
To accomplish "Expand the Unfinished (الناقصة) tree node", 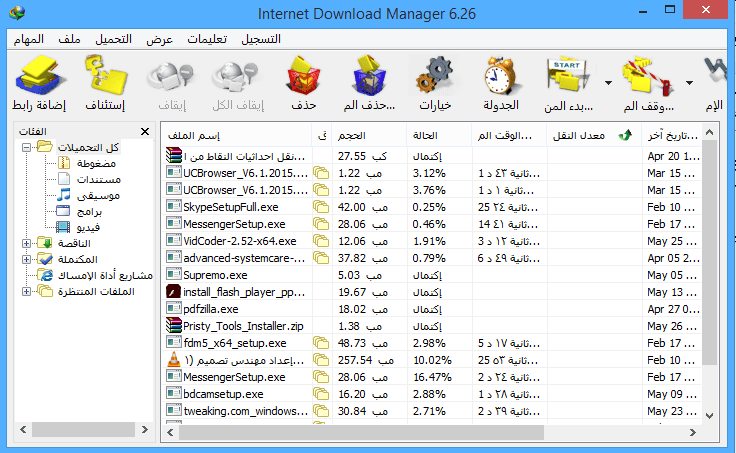I will 26,243.
